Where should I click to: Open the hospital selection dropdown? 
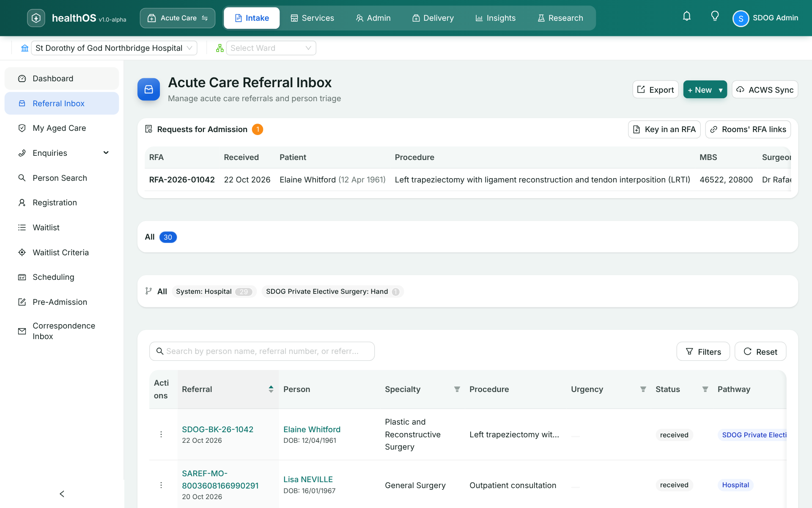[114, 48]
